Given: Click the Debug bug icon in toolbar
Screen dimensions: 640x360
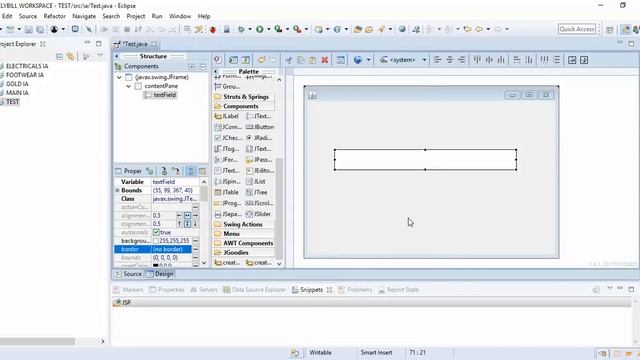Looking at the screenshot, I should (x=241, y=29).
